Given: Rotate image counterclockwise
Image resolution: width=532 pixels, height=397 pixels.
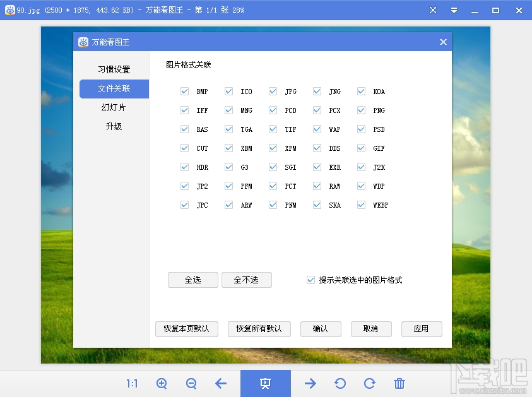Looking at the screenshot, I should tap(340, 383).
